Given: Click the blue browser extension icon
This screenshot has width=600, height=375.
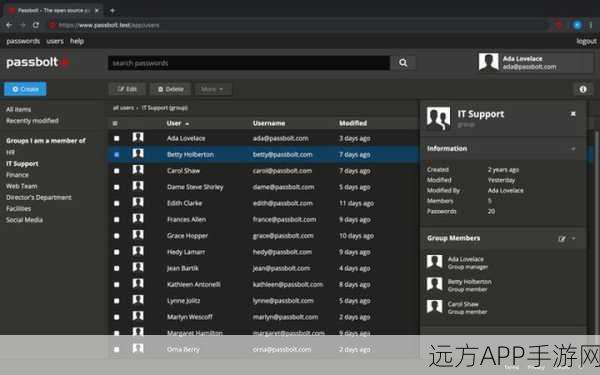Looking at the screenshot, I should [x=577, y=25].
